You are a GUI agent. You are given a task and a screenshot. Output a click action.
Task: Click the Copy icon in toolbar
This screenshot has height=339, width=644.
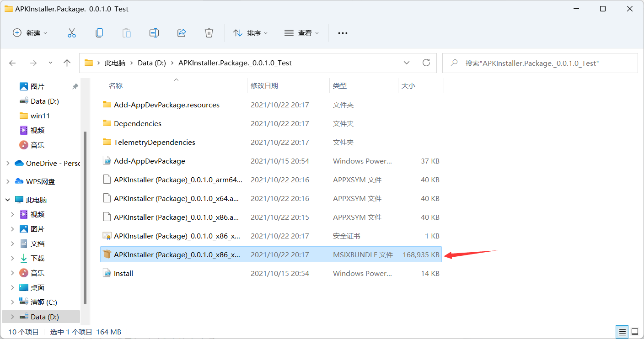tap(99, 33)
